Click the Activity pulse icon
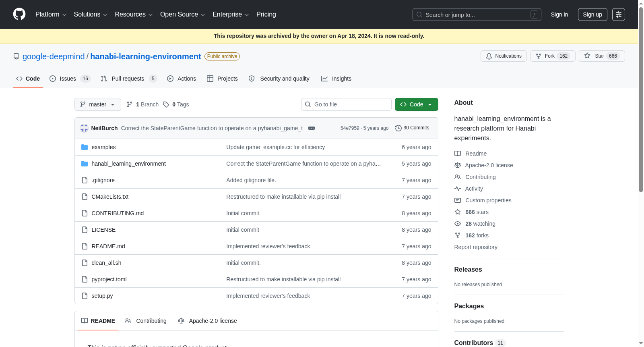Image resolution: width=644 pixels, height=347 pixels. (x=458, y=189)
